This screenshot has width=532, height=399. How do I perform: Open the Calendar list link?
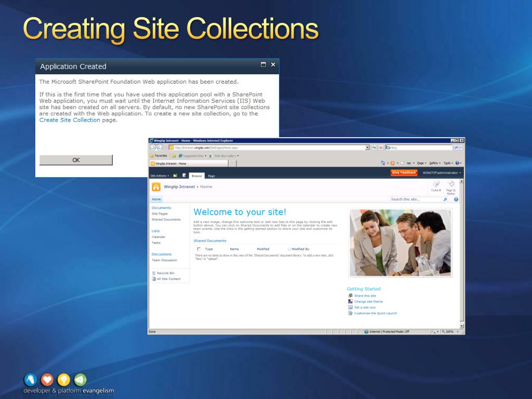(x=158, y=237)
